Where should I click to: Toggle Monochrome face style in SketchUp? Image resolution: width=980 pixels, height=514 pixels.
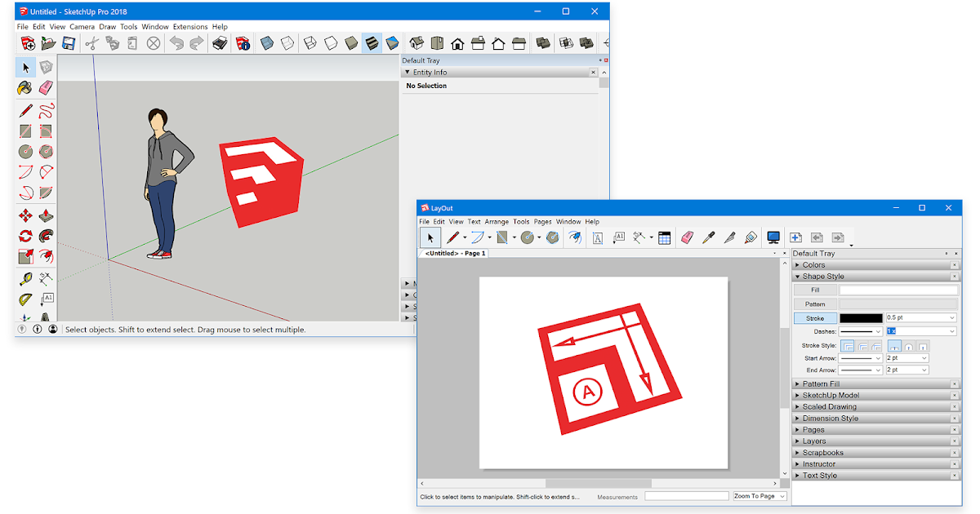pos(393,43)
